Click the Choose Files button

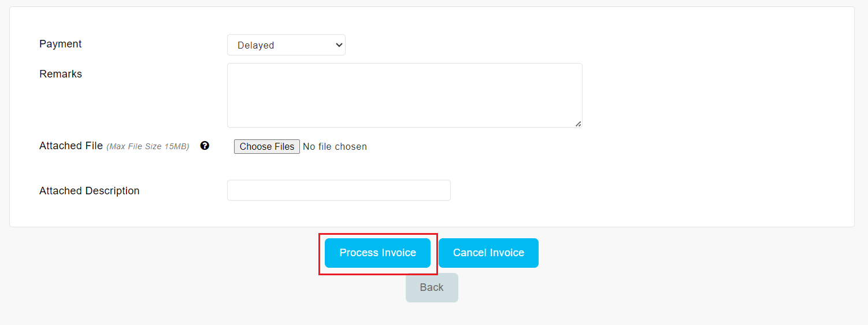[267, 147]
